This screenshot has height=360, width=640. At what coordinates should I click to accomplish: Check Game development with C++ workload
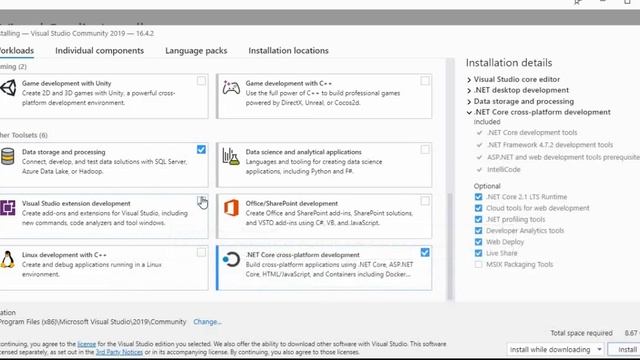[425, 80]
